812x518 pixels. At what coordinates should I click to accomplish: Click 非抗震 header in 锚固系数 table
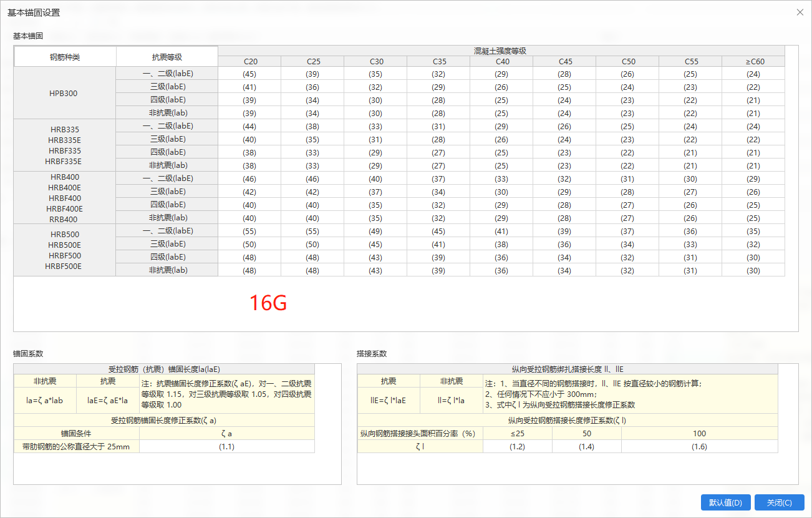tap(46, 381)
